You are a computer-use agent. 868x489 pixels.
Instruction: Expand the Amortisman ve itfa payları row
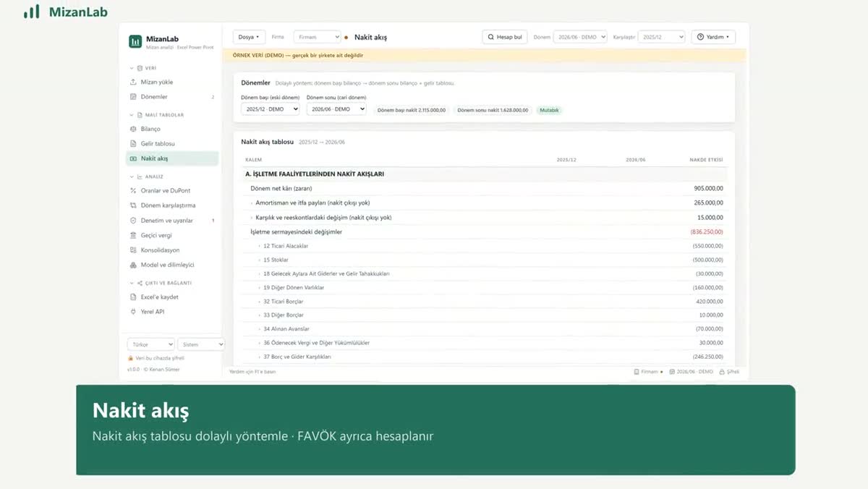click(252, 203)
